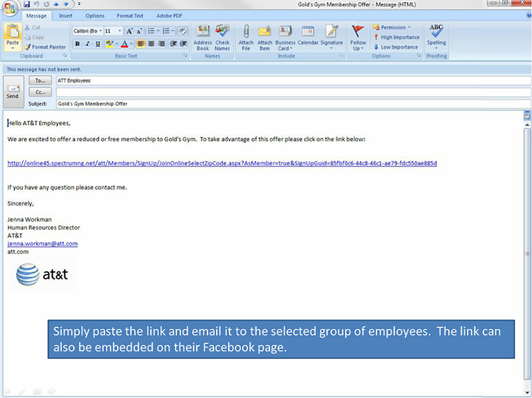Open the Address Book
The width and height of the screenshot is (532, 398).
pyautogui.click(x=203, y=38)
